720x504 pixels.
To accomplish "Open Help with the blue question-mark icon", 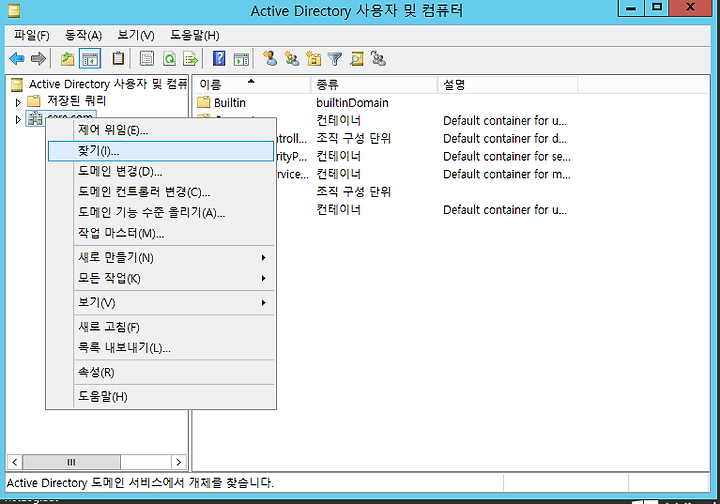I will click(x=219, y=58).
